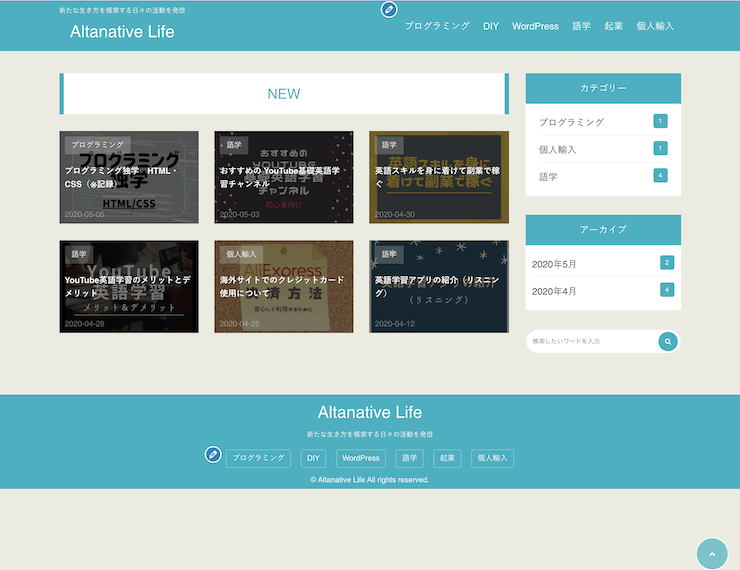Screen dimensions: 740x570
Task: Select DIY in the top navigation
Action: click(x=491, y=26)
